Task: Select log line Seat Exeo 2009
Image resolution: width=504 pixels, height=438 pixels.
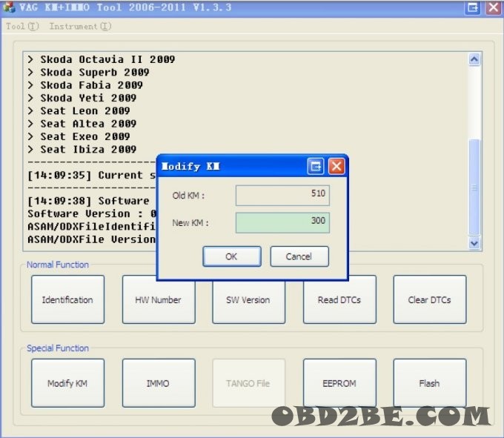Action: click(79, 136)
